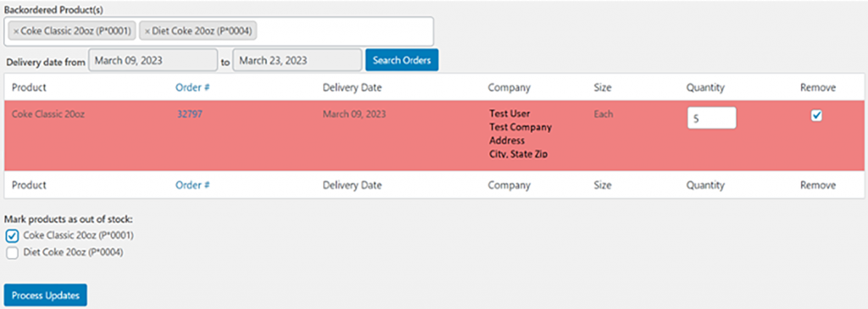868x309 pixels.
Task: Click the Address line in Company cell
Action: click(507, 141)
